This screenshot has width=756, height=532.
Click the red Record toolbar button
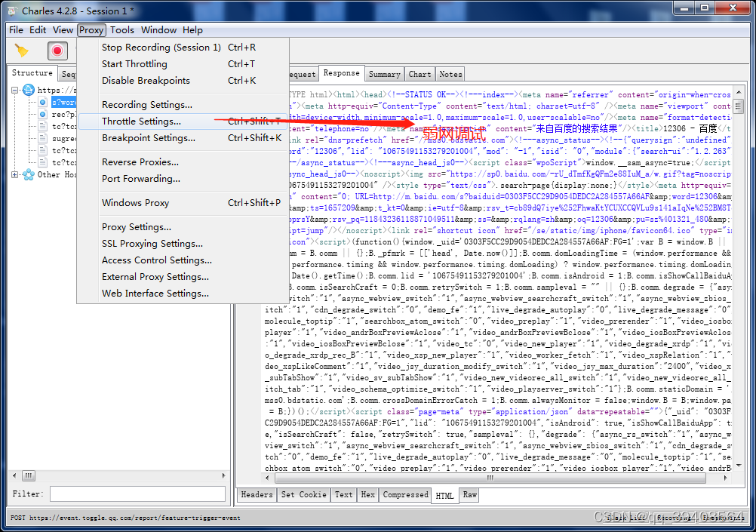click(x=57, y=51)
